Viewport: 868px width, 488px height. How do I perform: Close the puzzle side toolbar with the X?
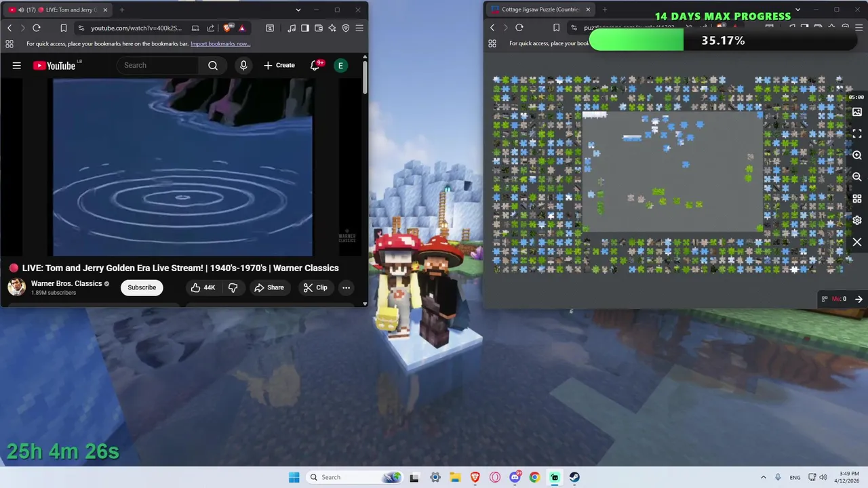pyautogui.click(x=857, y=242)
